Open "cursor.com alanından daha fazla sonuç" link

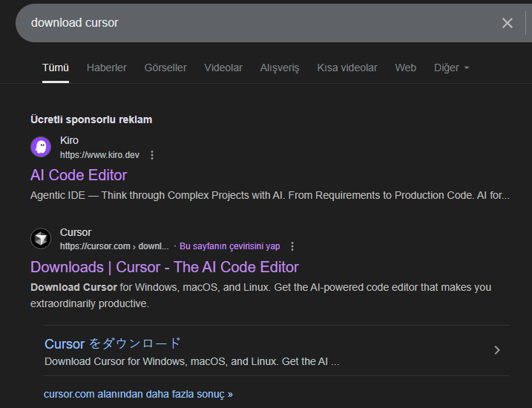coord(138,394)
